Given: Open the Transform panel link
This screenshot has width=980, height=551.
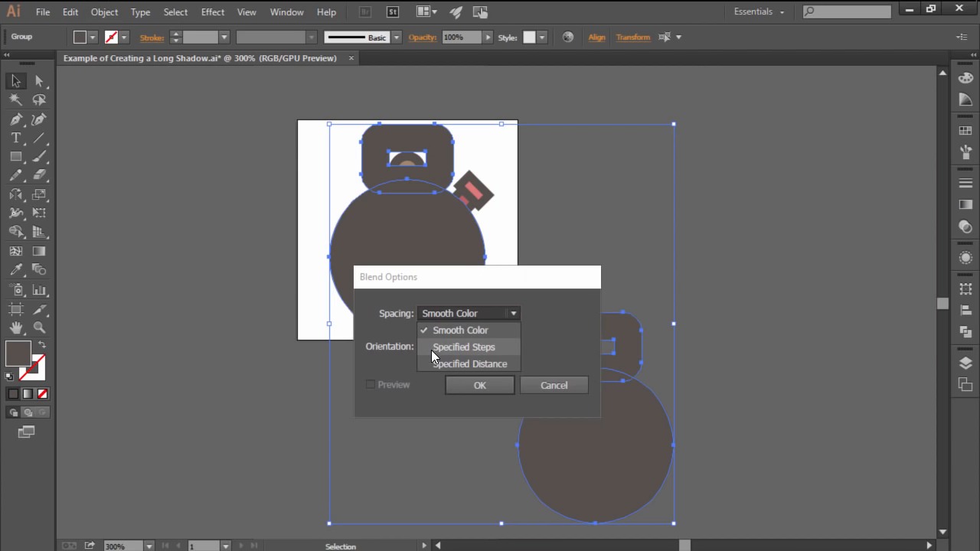Looking at the screenshot, I should [633, 37].
